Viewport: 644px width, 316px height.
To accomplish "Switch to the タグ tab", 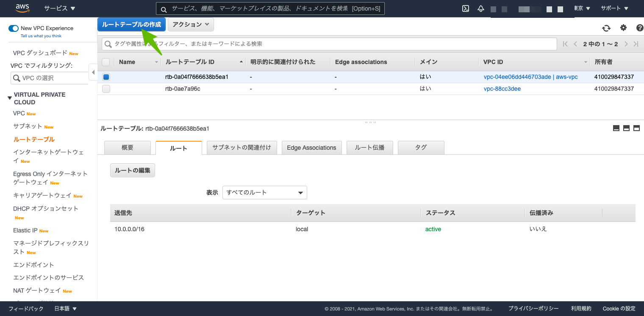I will tap(421, 148).
